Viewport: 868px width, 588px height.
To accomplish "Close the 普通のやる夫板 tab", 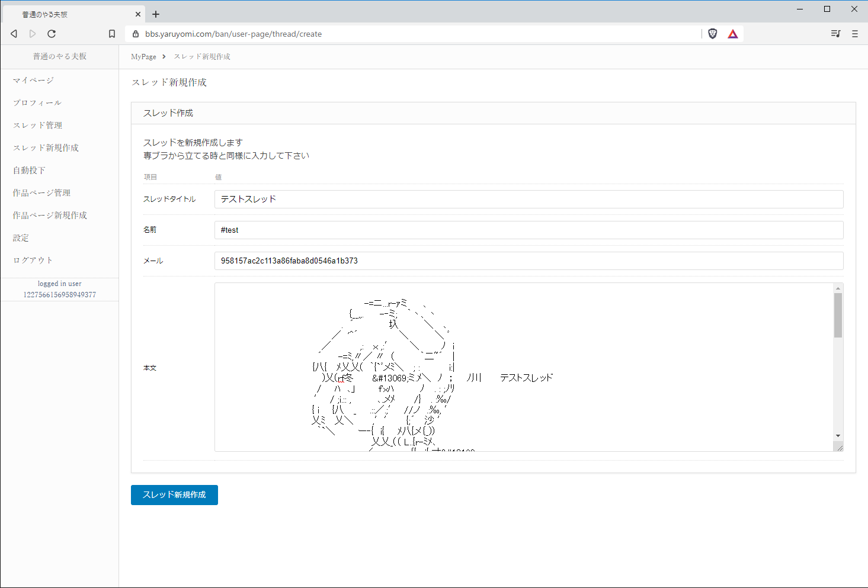I will coord(138,14).
